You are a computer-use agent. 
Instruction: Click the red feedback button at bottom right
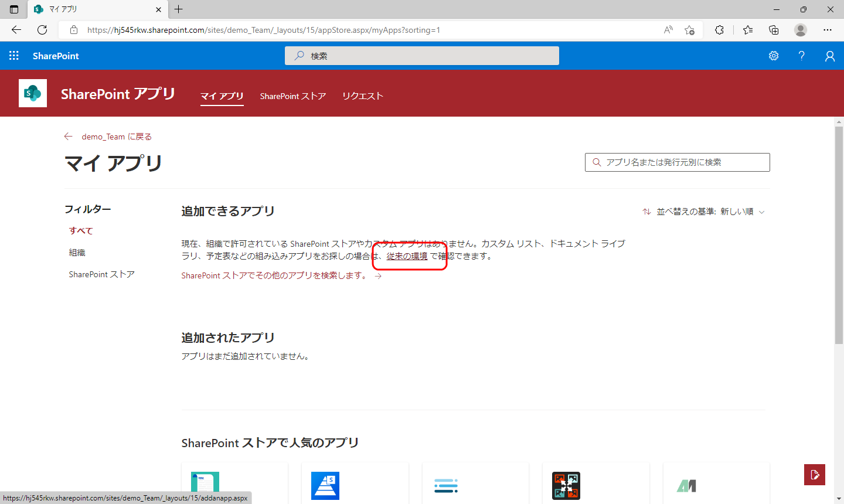click(x=815, y=475)
